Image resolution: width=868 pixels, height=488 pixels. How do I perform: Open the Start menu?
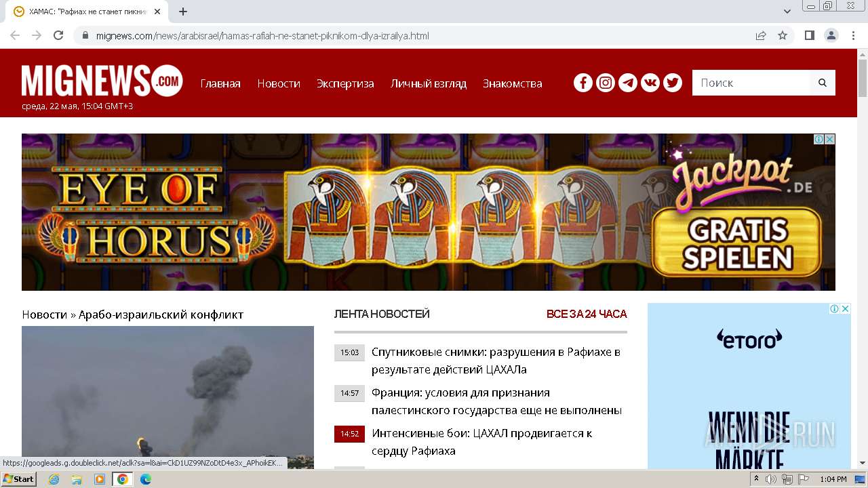pos(19,479)
